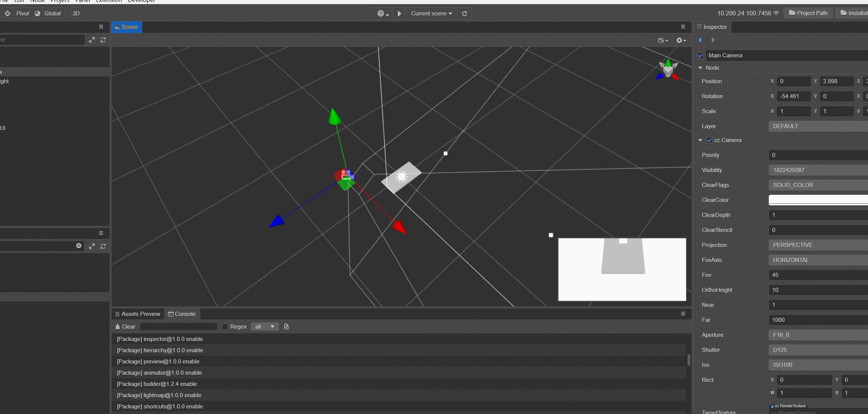Enable the Regex checkbox in Console
Image resolution: width=868 pixels, height=414 pixels.
[225, 327]
